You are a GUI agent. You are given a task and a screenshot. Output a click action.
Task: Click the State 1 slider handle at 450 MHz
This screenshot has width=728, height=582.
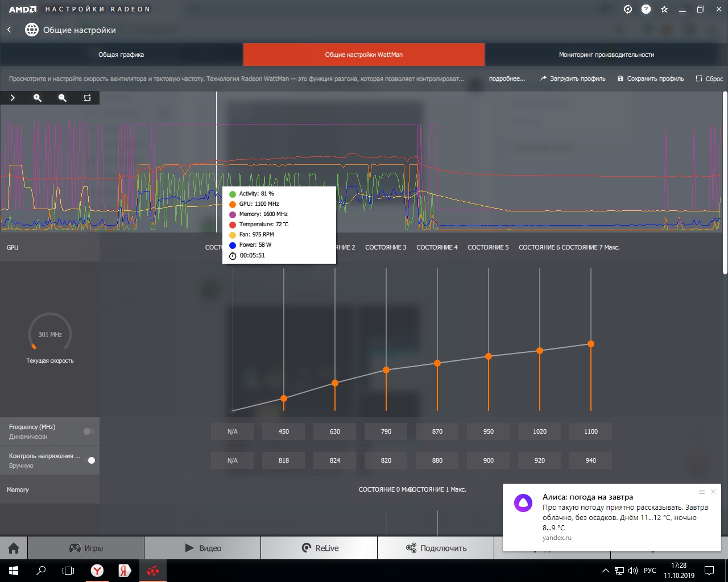pyautogui.click(x=284, y=398)
